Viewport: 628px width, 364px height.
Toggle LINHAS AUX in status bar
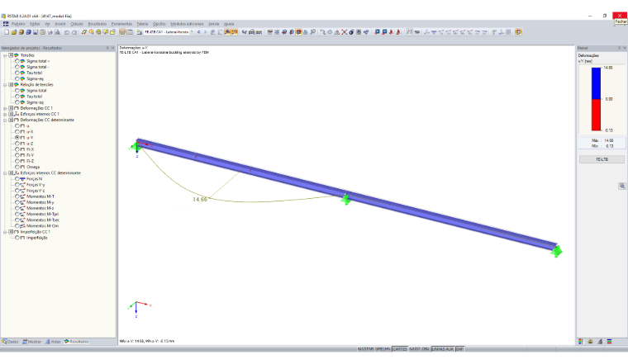[442, 349]
